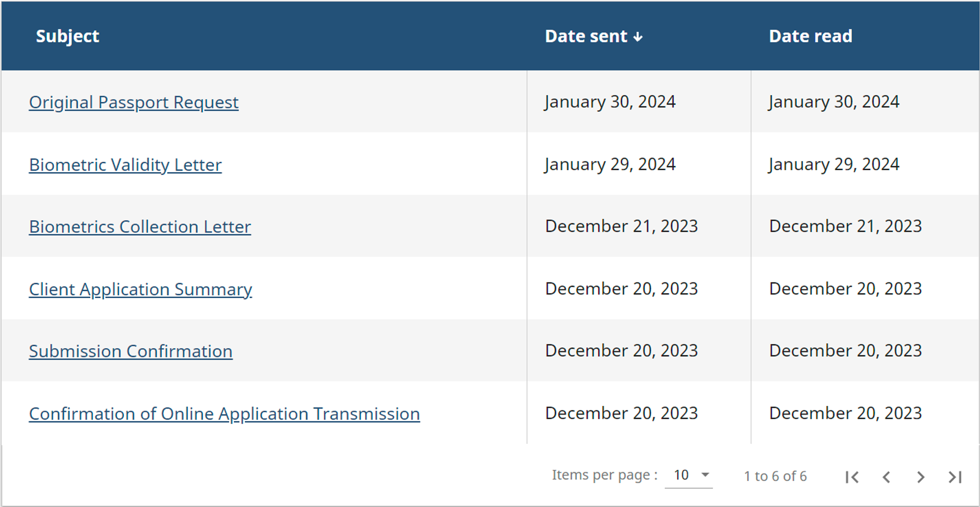Image resolution: width=980 pixels, height=507 pixels.
Task: Open the Original Passport Request message
Action: (x=134, y=102)
